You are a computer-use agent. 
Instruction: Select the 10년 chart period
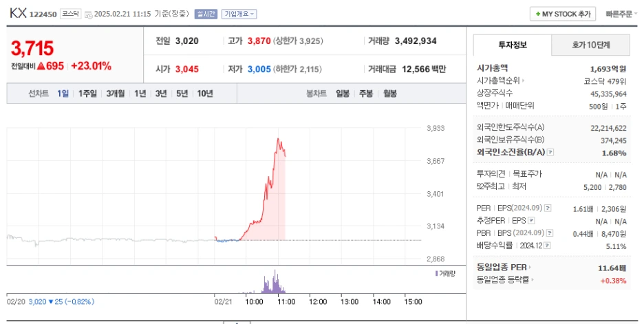(x=205, y=94)
